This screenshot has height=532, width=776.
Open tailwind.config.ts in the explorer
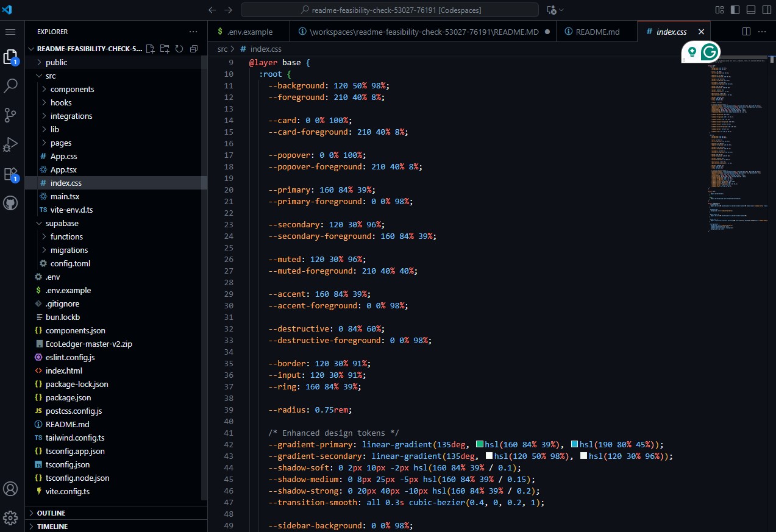pos(74,438)
